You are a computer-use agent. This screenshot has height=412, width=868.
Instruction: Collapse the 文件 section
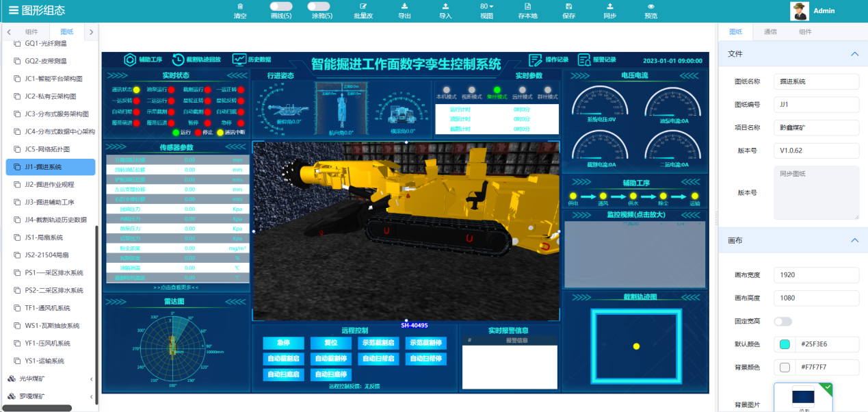pos(854,53)
